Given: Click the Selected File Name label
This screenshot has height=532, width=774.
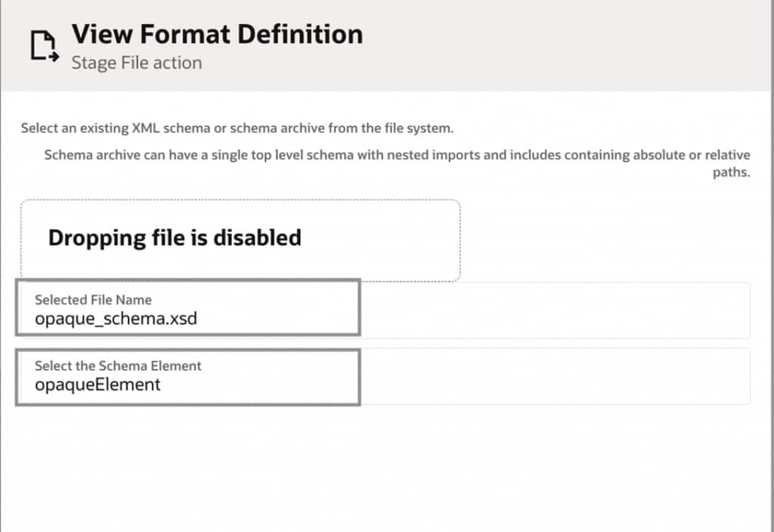Looking at the screenshot, I should (93, 300).
